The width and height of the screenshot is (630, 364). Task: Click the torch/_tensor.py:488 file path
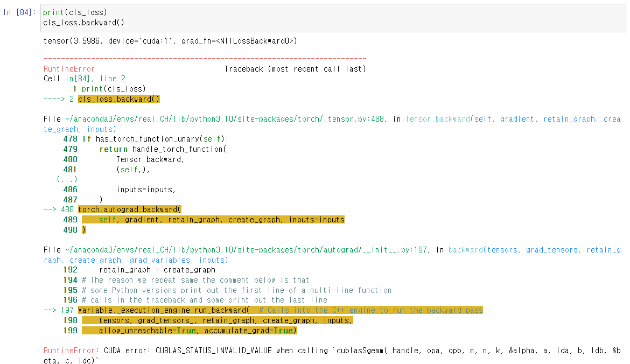[x=224, y=119]
